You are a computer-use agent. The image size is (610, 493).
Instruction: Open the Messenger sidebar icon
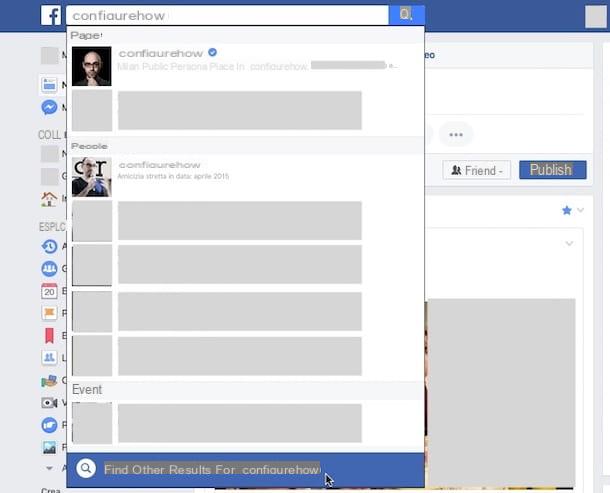point(49,107)
